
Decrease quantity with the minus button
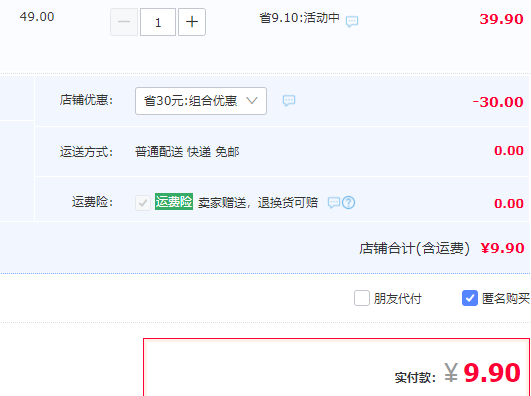tap(124, 22)
